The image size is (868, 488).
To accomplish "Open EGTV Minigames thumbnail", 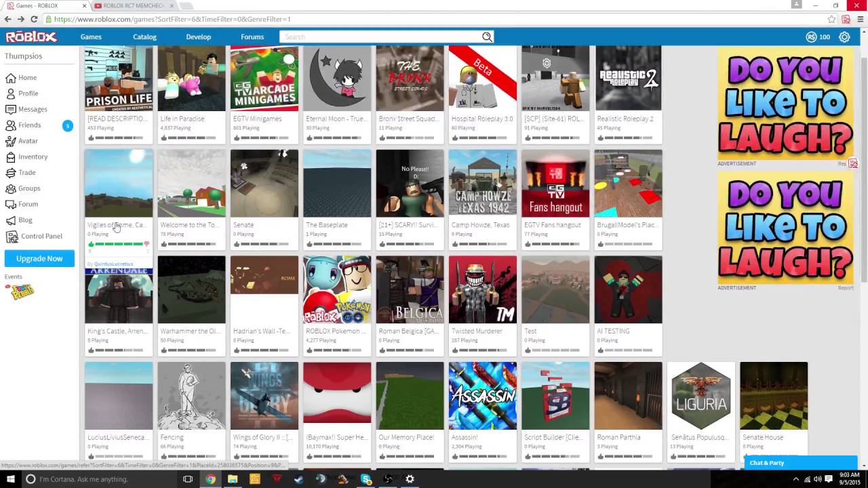I will (x=264, y=77).
